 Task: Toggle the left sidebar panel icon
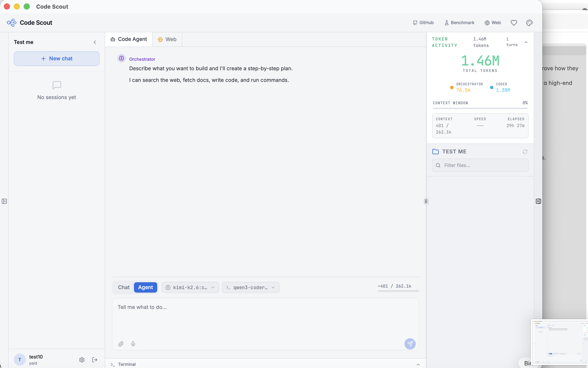(x=4, y=201)
